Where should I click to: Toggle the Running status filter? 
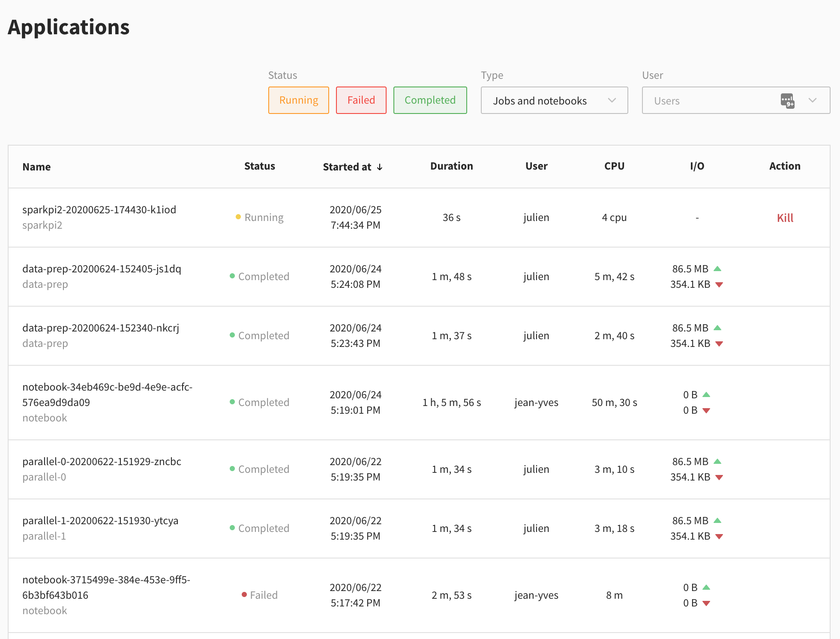[298, 100]
